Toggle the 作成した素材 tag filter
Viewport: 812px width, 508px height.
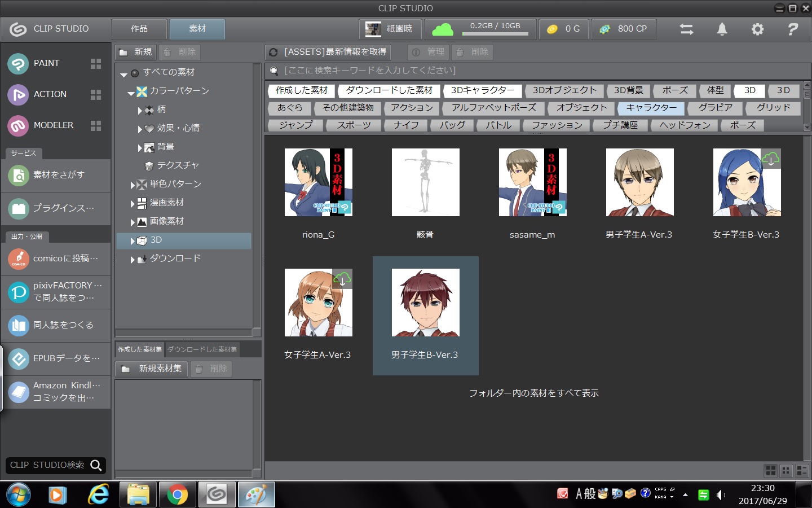302,90
